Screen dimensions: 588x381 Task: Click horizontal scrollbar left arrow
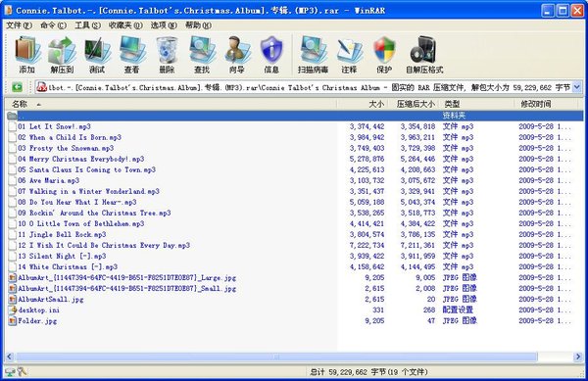(x=10, y=357)
